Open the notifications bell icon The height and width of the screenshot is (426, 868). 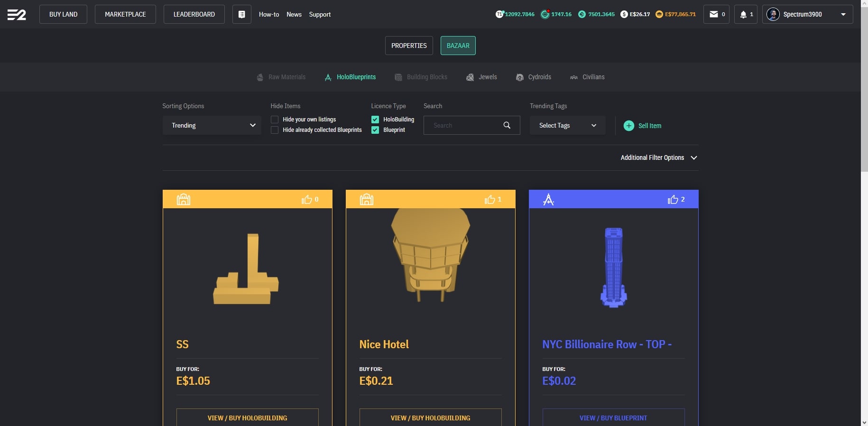tap(743, 14)
